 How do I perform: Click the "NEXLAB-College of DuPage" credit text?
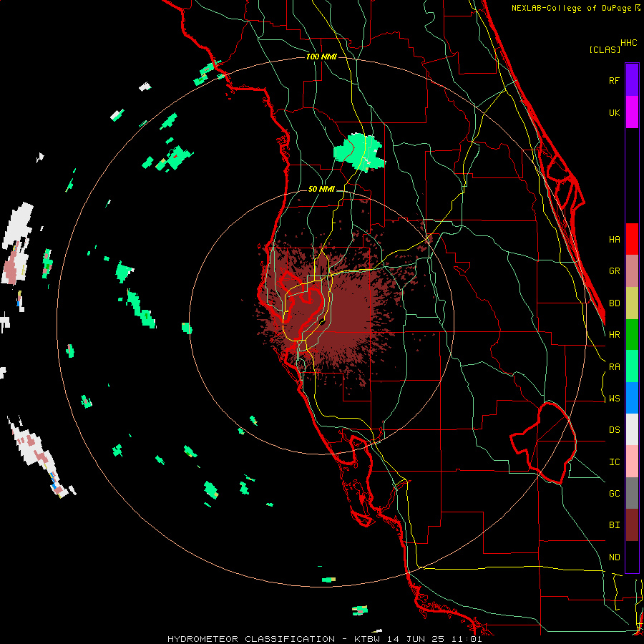(x=571, y=8)
